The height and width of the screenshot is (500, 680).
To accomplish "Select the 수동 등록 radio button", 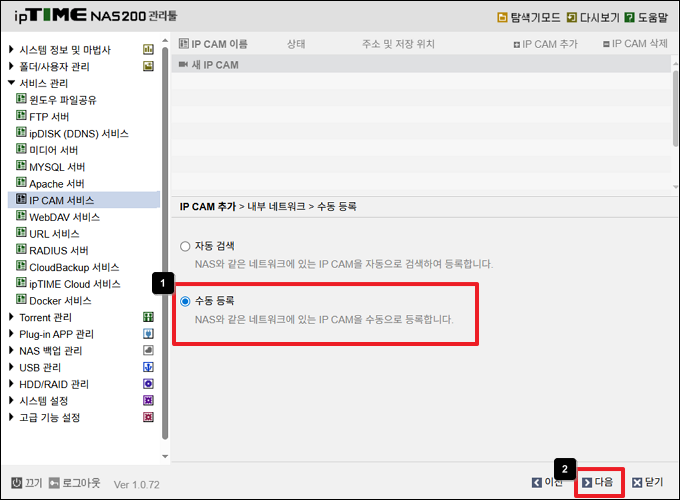I will [184, 301].
